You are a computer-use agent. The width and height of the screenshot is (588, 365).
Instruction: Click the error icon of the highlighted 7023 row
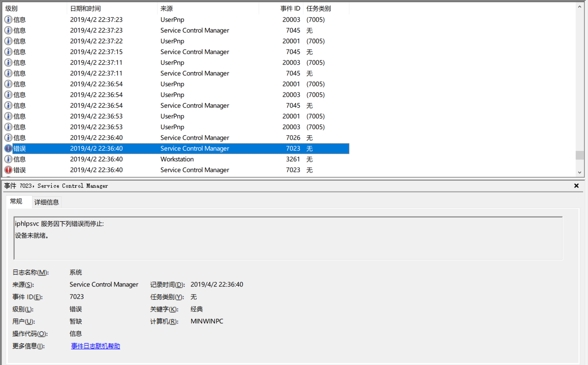click(8, 148)
